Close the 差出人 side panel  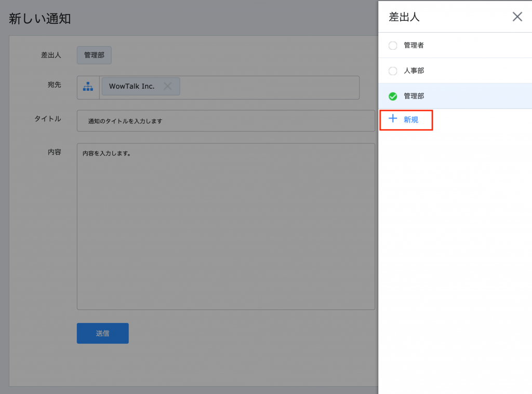point(517,17)
